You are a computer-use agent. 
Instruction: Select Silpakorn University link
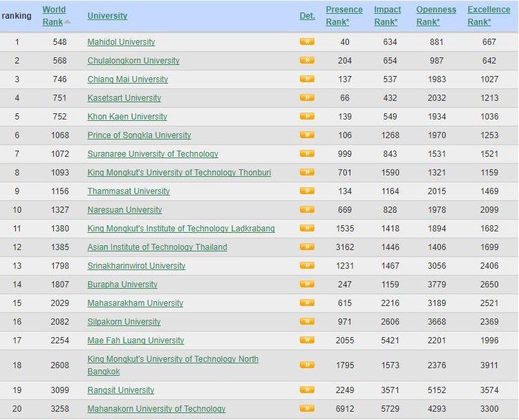(x=124, y=322)
